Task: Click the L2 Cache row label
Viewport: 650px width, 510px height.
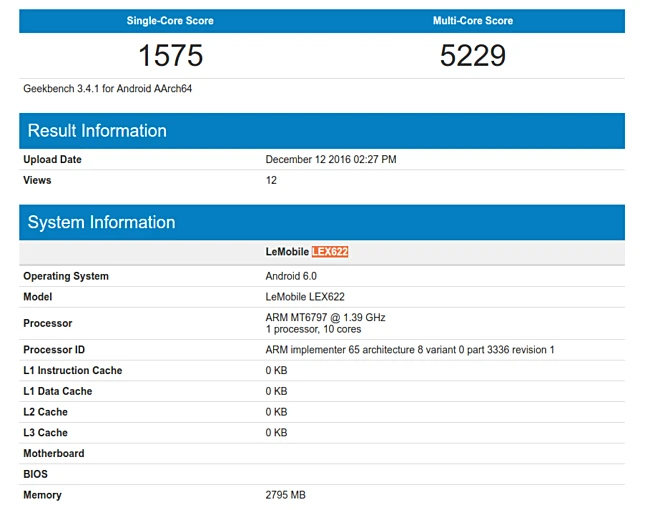Action: (45, 412)
